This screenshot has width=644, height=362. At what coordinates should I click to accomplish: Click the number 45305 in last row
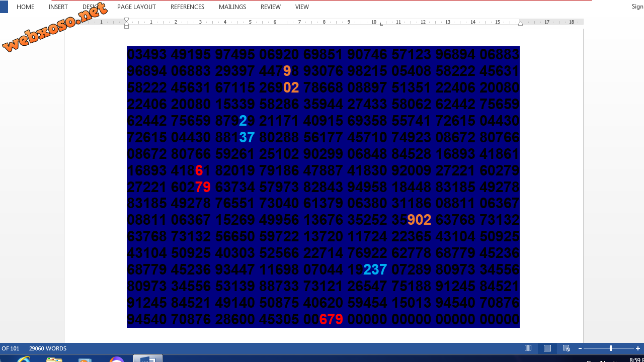[279, 319]
